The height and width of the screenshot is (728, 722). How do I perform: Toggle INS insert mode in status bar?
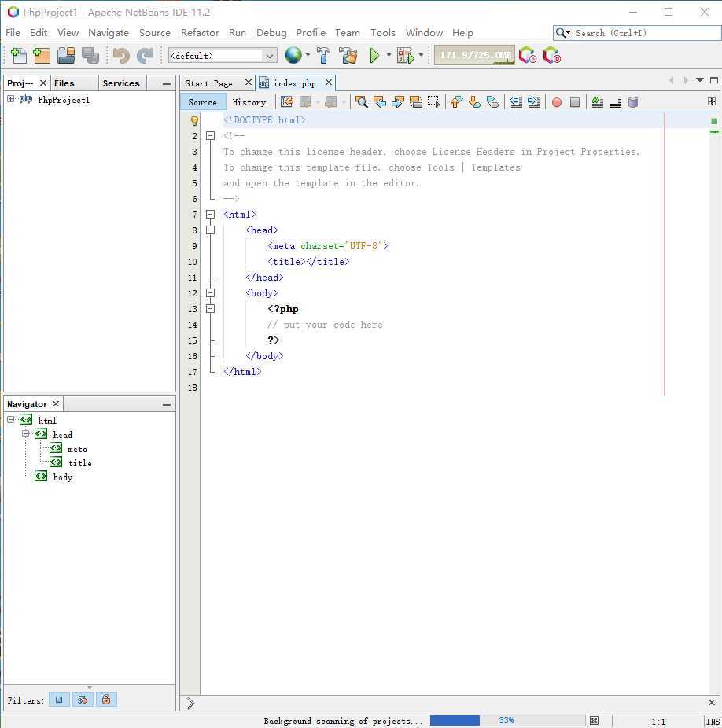(x=713, y=721)
